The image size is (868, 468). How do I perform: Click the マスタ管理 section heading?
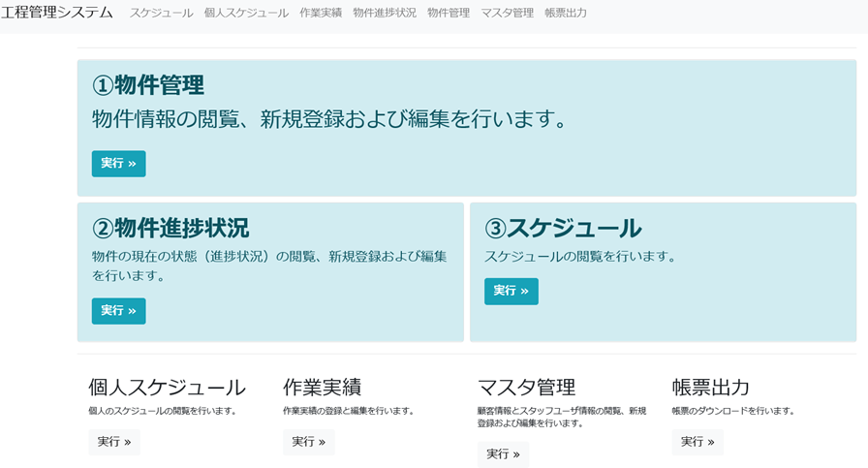click(526, 388)
